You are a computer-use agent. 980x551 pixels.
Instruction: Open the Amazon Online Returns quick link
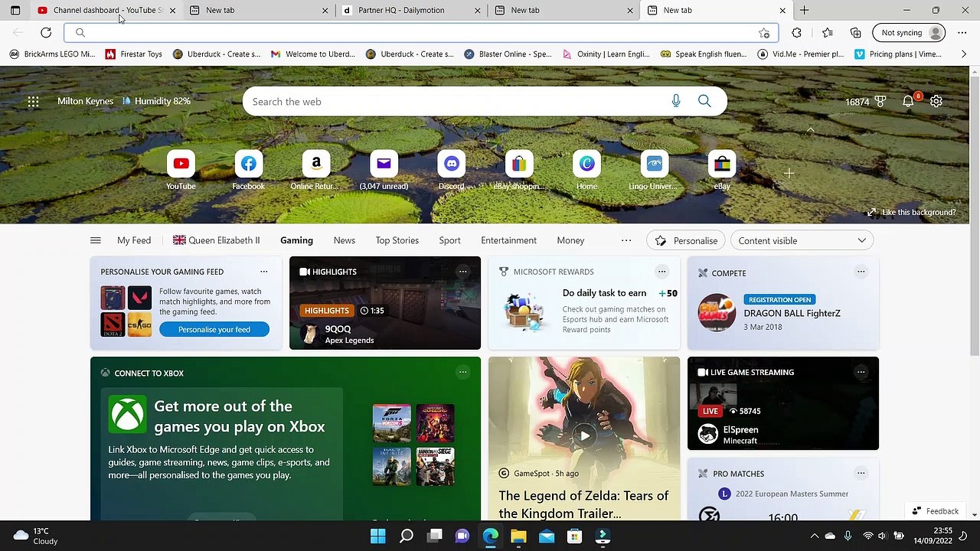pos(315,171)
